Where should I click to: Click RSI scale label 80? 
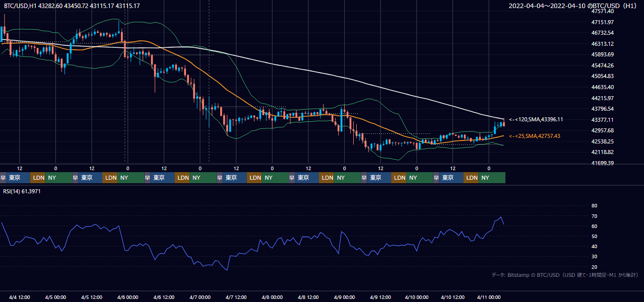594,206
